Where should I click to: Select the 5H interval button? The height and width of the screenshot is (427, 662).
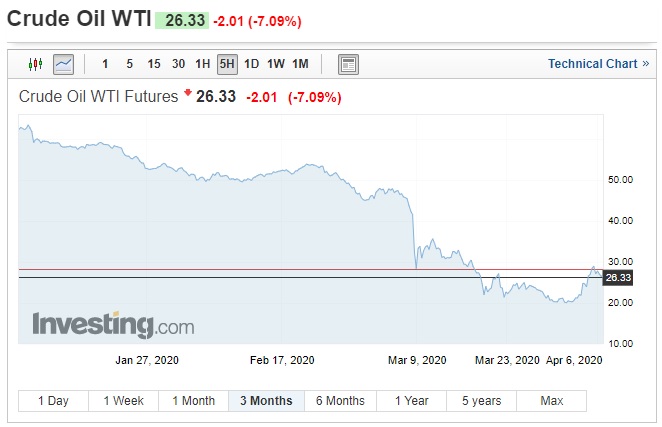pyautogui.click(x=227, y=64)
